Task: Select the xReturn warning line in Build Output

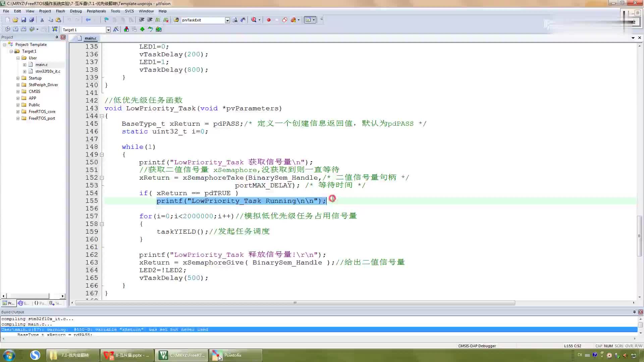Action: (x=319, y=329)
